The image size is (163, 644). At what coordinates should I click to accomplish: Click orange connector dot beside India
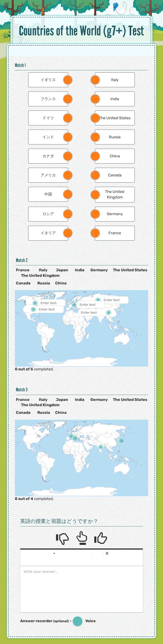[95, 99]
